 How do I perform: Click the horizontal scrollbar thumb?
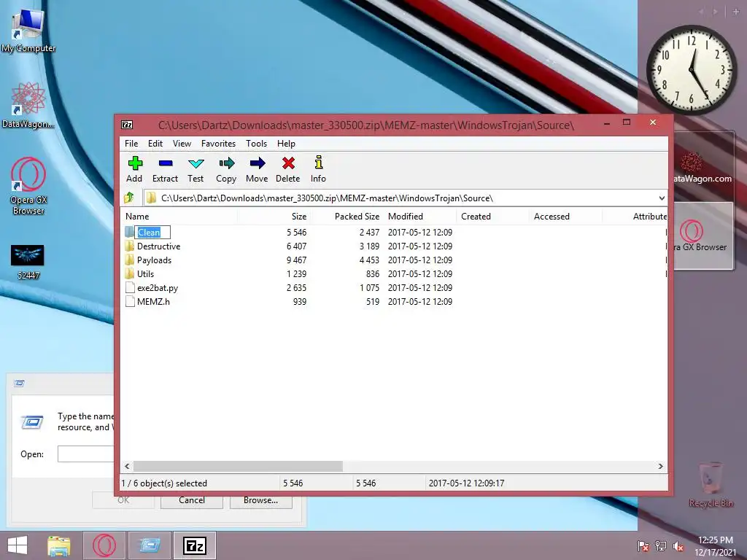[x=238, y=466]
